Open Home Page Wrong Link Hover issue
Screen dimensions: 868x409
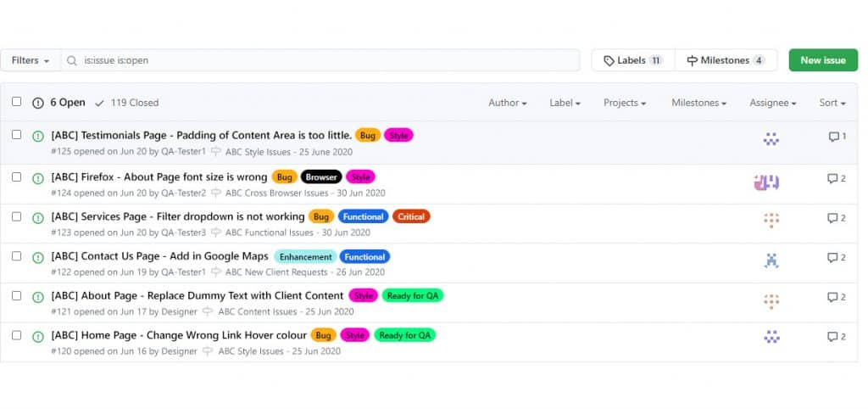[179, 335]
